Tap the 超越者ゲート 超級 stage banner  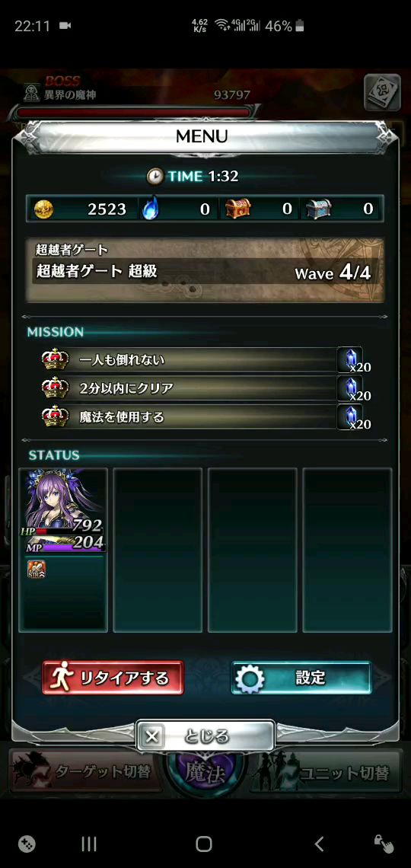click(x=205, y=271)
